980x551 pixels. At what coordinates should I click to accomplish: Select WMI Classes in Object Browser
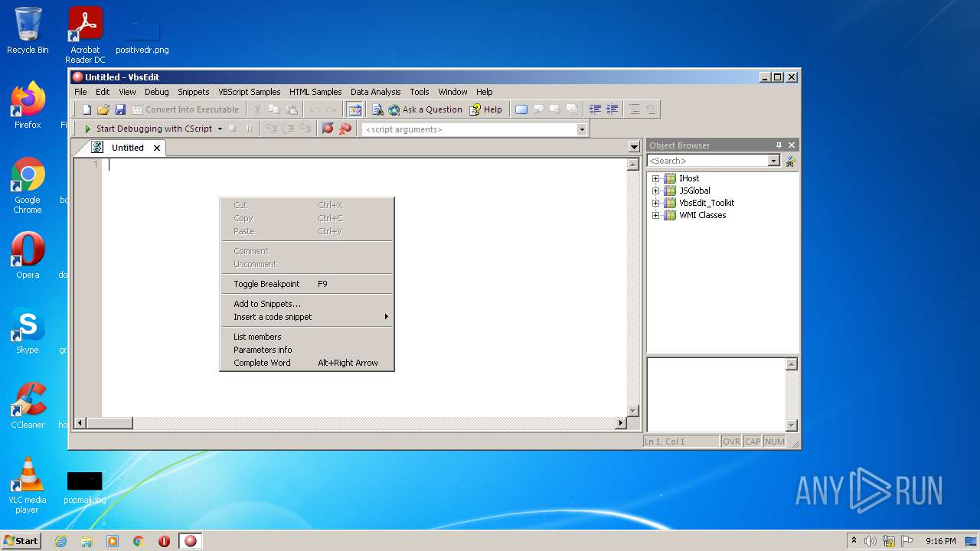click(x=703, y=215)
